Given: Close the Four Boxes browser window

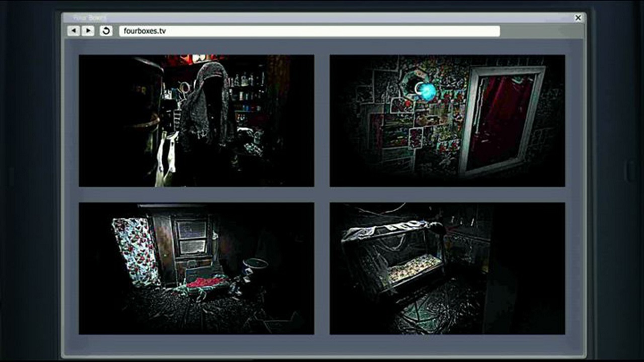Looking at the screenshot, I should [x=578, y=18].
